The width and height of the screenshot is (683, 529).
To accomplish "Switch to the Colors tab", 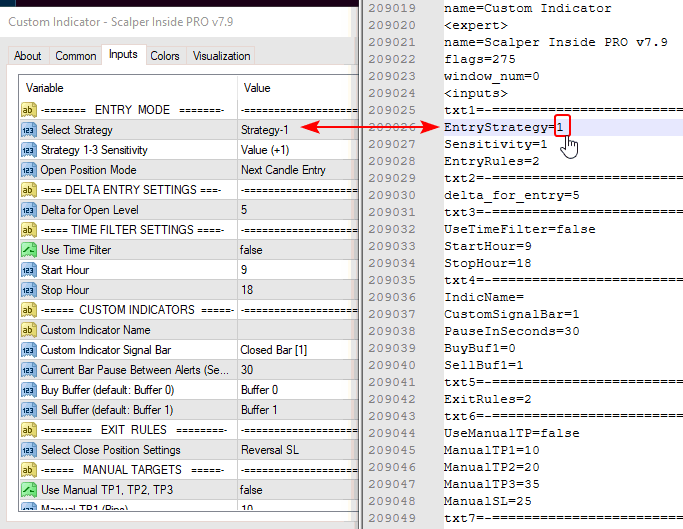I will click(165, 56).
